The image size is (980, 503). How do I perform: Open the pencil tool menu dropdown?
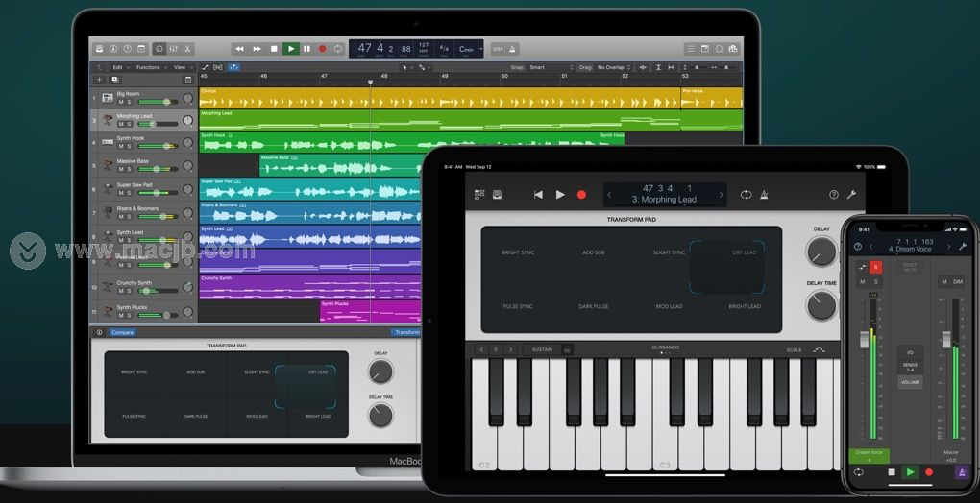point(425,67)
